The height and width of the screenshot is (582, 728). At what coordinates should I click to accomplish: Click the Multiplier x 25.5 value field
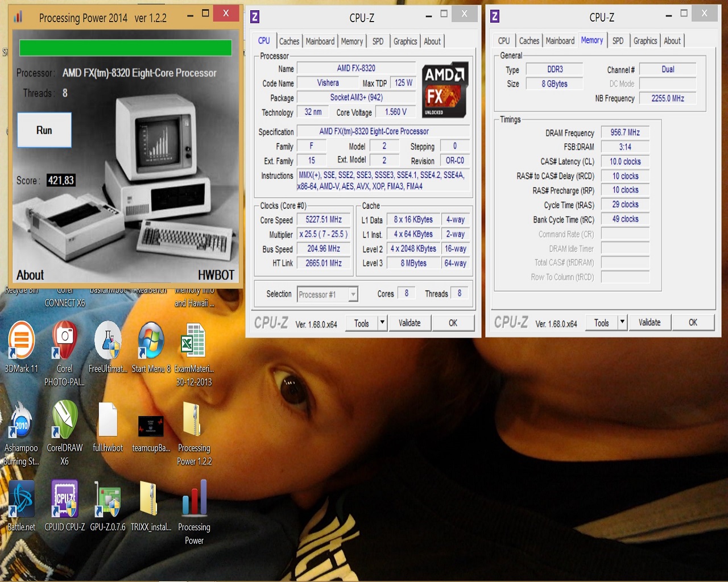324,234
